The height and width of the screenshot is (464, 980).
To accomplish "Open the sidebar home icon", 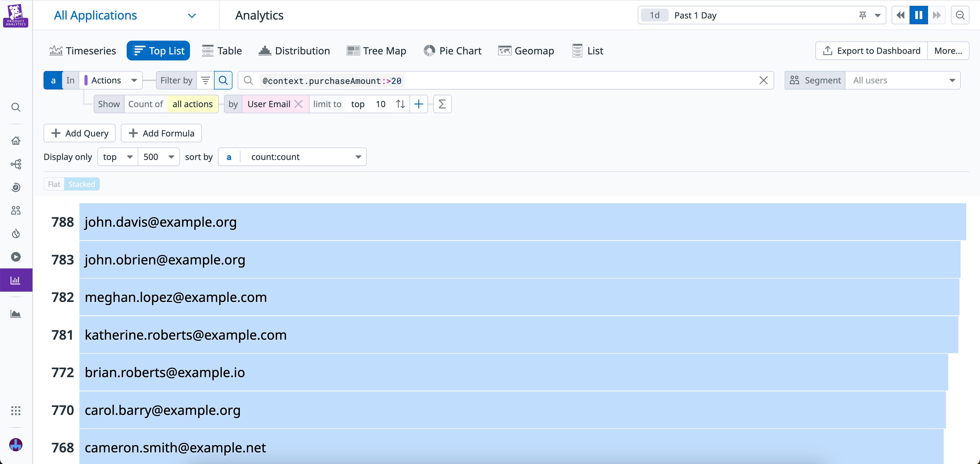I will coord(16,140).
